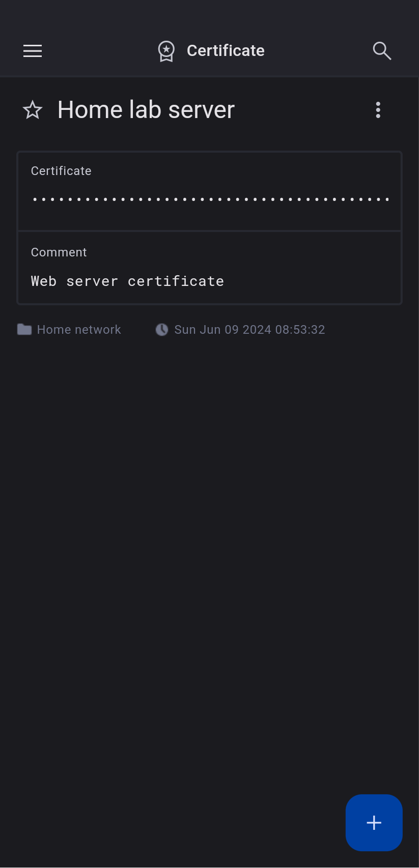Click the certificate ribbon badge icon

(166, 51)
